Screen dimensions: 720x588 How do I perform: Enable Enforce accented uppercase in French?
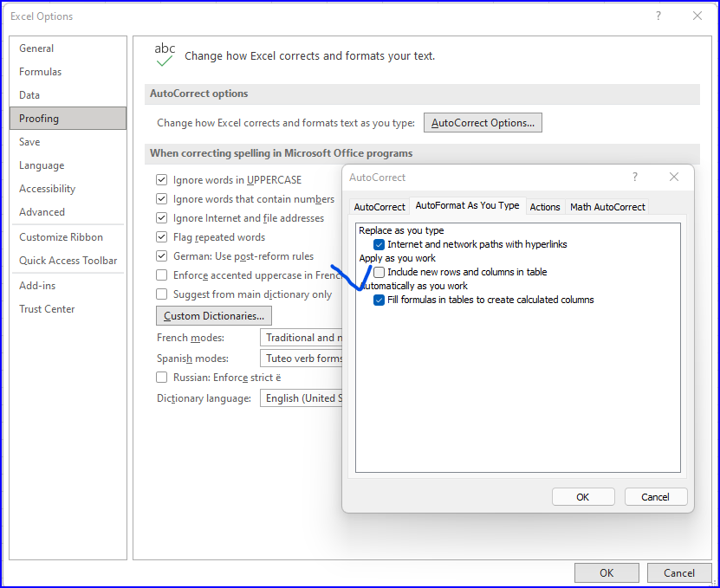coord(162,275)
